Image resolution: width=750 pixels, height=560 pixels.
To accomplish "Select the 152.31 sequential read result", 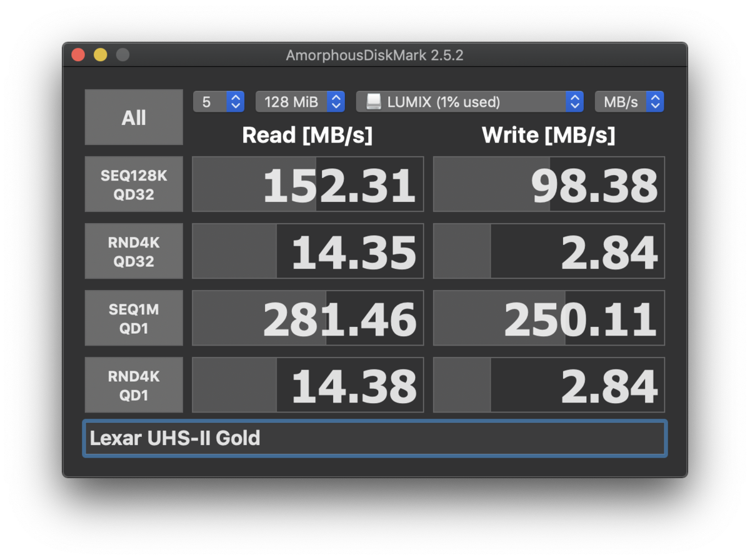I will pos(307,184).
